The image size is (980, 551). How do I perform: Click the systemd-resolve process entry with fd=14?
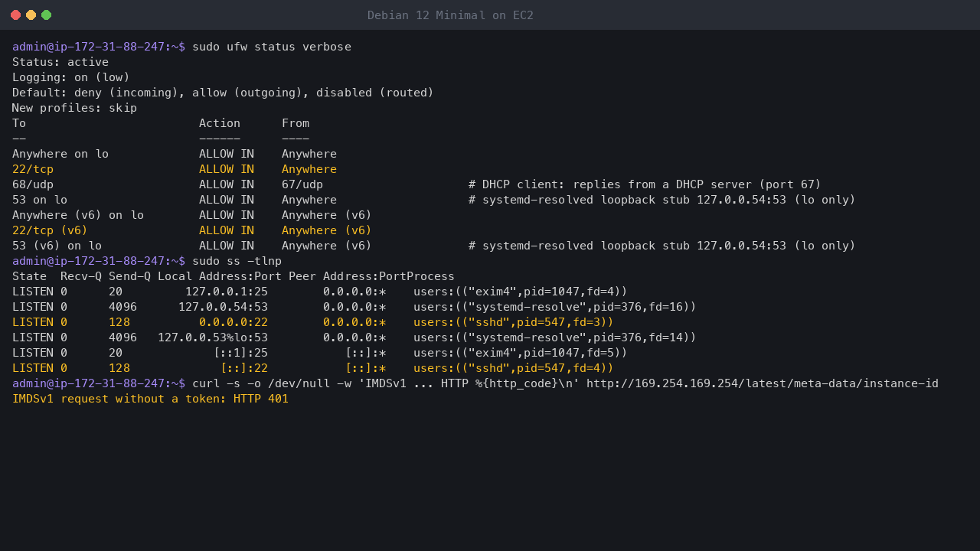coord(555,337)
